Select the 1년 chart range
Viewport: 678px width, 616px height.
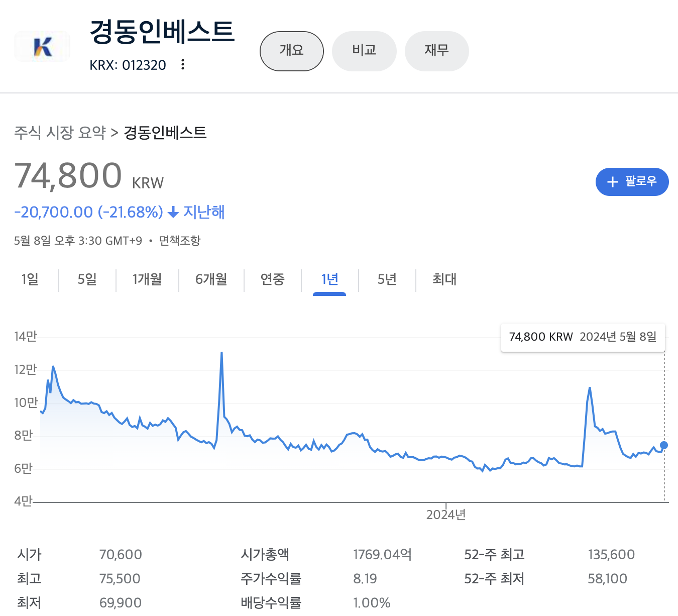(329, 279)
